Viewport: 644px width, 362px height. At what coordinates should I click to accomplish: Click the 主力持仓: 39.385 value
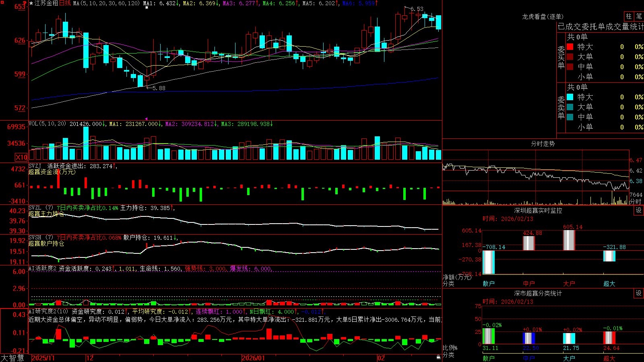coord(148,208)
